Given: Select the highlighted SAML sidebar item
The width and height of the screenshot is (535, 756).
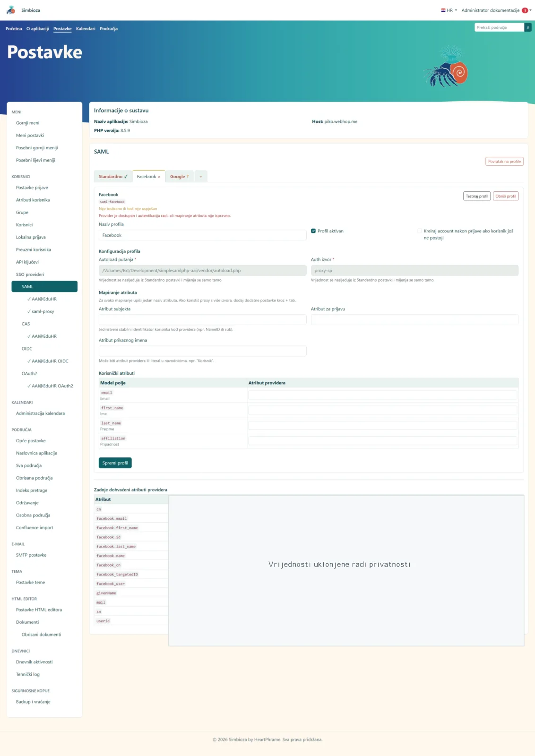Looking at the screenshot, I should (x=44, y=287).
